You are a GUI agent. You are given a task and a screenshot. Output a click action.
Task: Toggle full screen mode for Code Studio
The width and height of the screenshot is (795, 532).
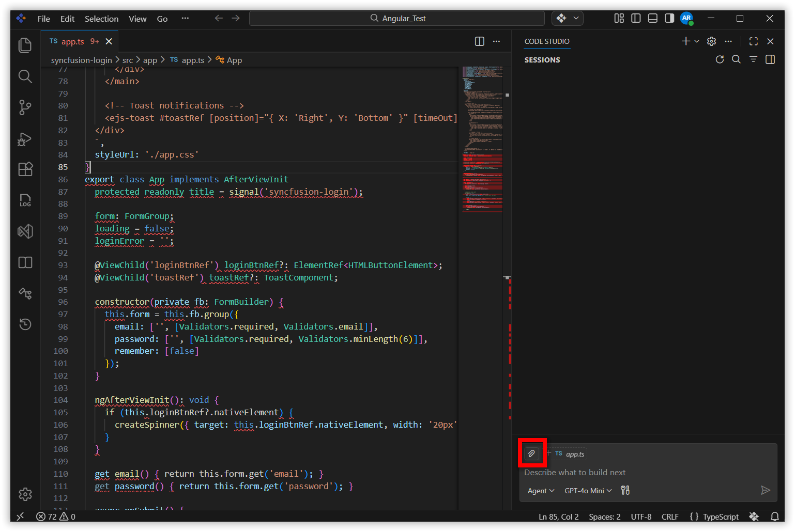click(753, 41)
